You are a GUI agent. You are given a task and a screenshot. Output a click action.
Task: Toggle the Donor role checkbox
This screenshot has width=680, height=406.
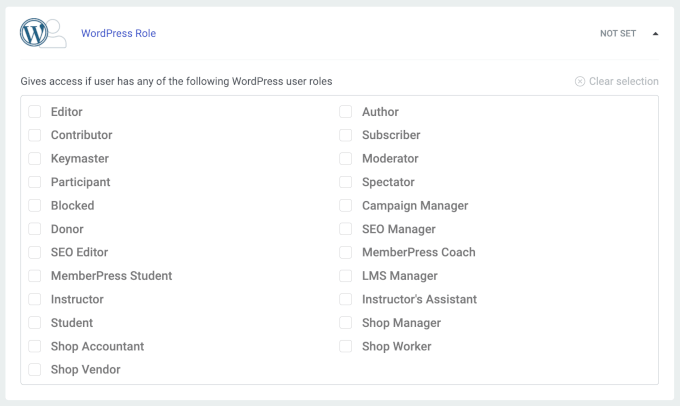[35, 229]
